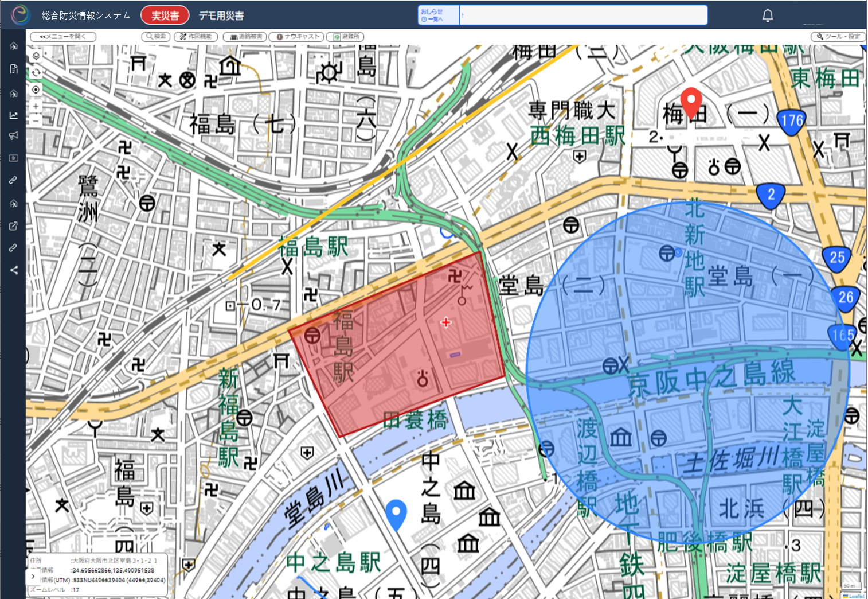The height and width of the screenshot is (599, 868).
Task: Open the video play sidebar icon
Action: pyautogui.click(x=14, y=158)
